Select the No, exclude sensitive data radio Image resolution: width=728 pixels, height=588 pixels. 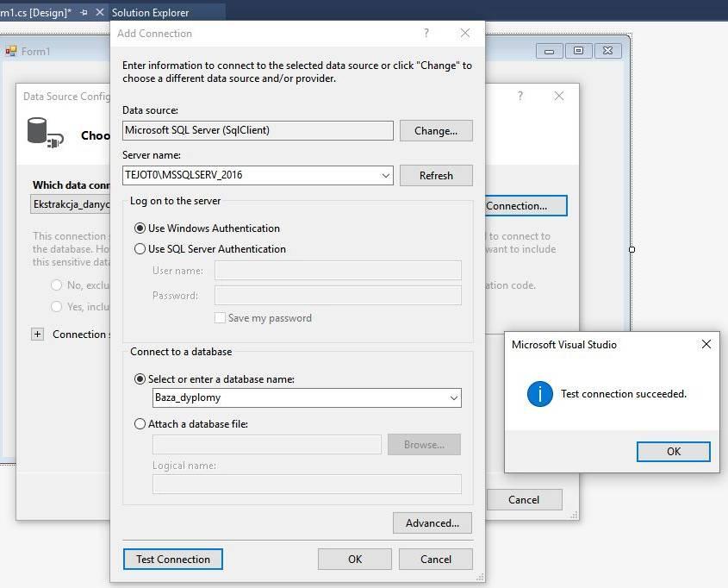coord(56,285)
